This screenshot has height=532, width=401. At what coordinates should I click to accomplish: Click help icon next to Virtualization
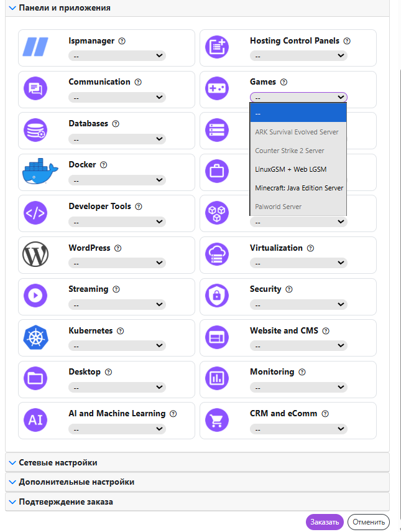pos(310,248)
